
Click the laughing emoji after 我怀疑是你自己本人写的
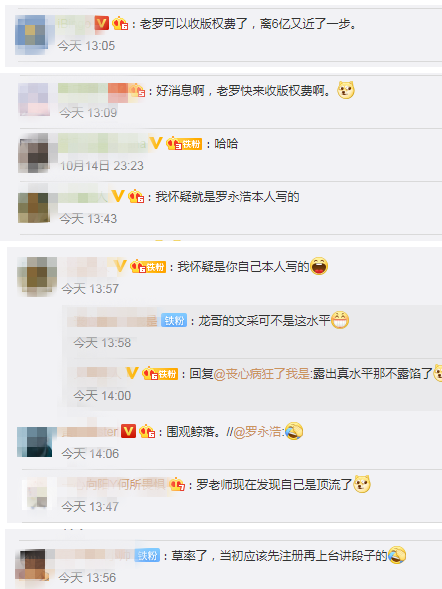[319, 266]
